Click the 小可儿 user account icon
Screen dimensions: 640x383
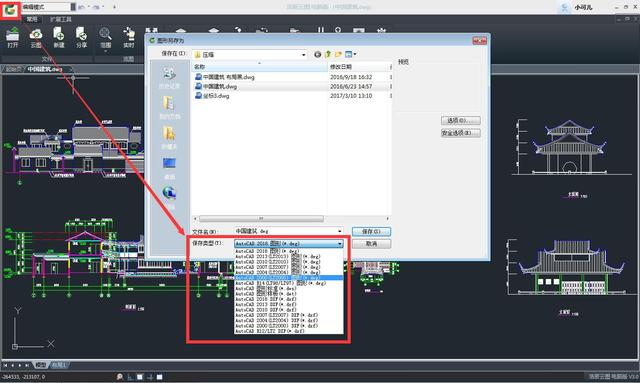[564, 7]
